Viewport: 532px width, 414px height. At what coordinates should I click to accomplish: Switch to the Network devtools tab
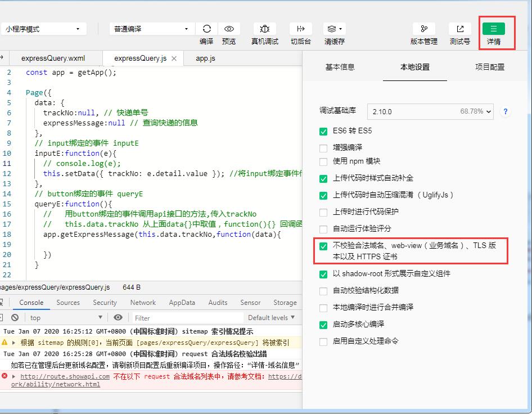point(143,303)
